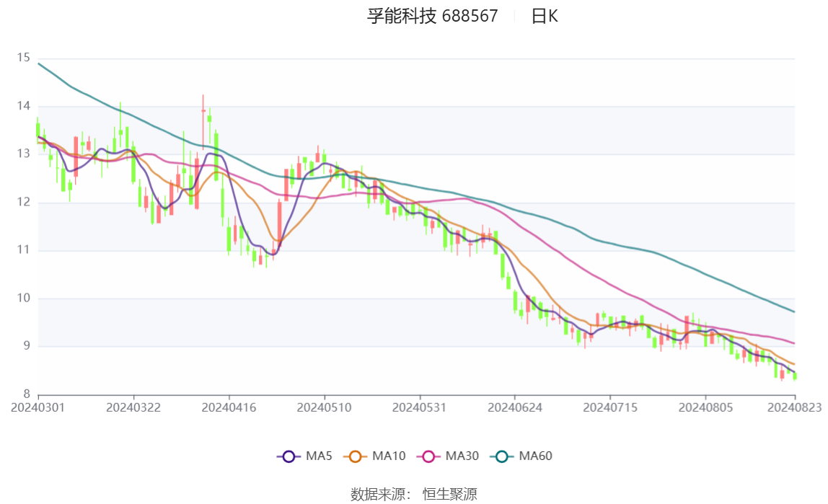Click the data source text 数据来源: 恒生聚源
828x504 pixels.
coord(414,494)
